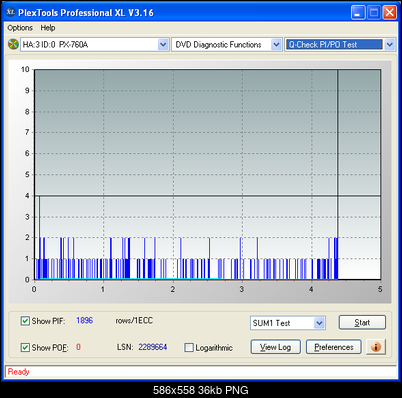Click the disc drive icon beside the drive list
402x398 pixels.
tap(13, 44)
